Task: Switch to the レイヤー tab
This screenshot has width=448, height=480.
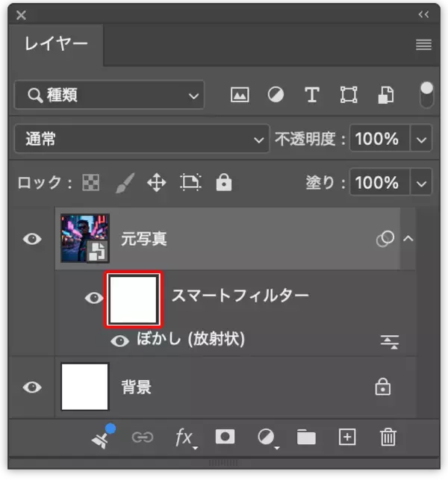Action: (56, 44)
